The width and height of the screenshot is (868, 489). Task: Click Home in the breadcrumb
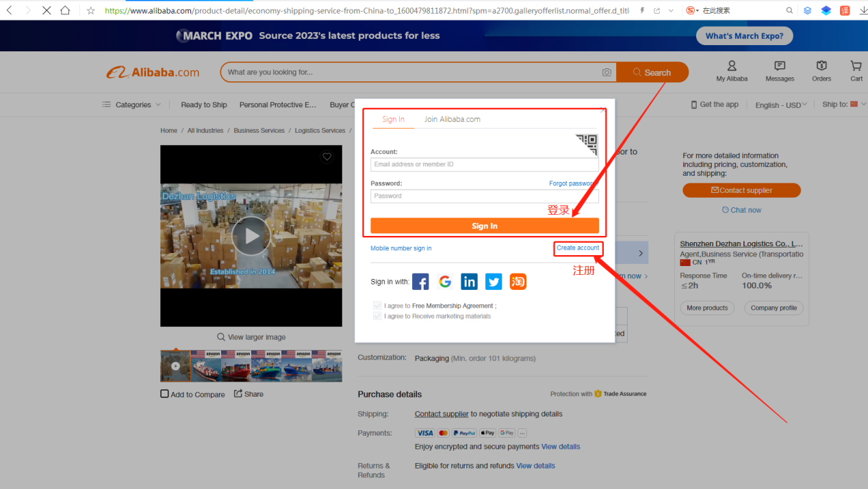(168, 131)
